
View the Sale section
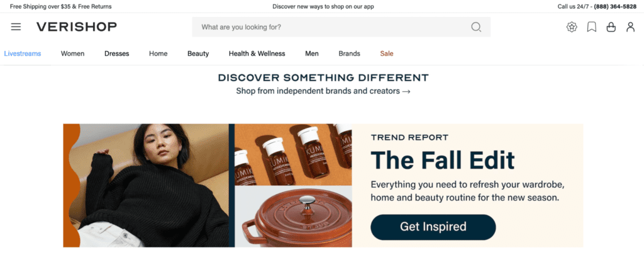click(x=387, y=54)
